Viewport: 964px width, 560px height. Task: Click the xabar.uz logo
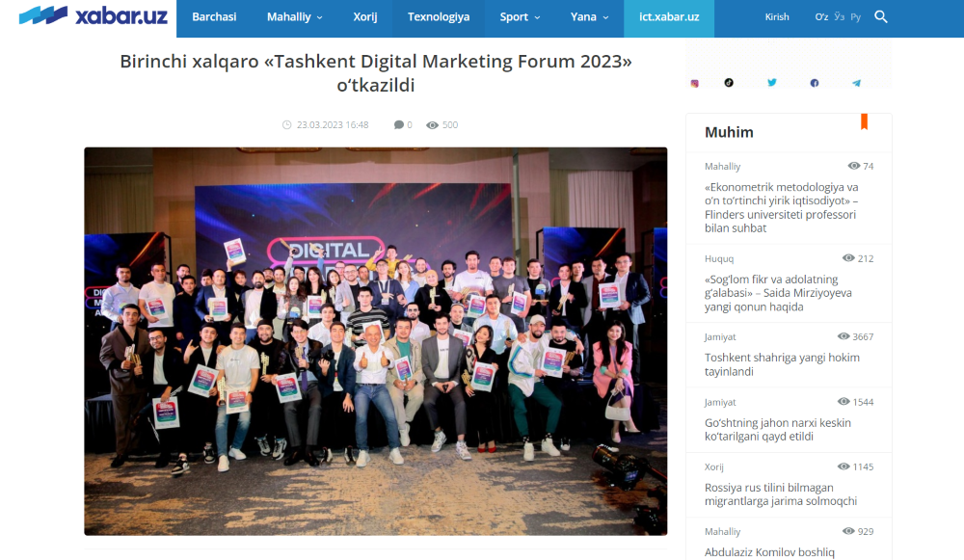(93, 15)
